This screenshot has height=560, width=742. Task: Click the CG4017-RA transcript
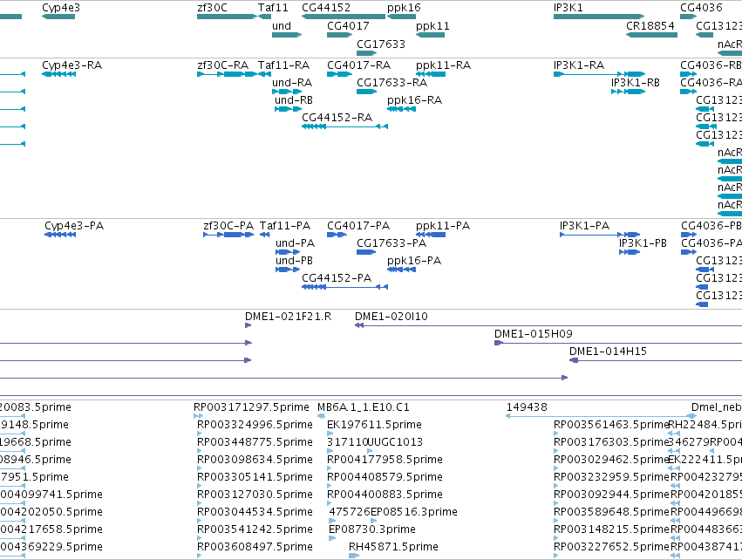pos(339,74)
